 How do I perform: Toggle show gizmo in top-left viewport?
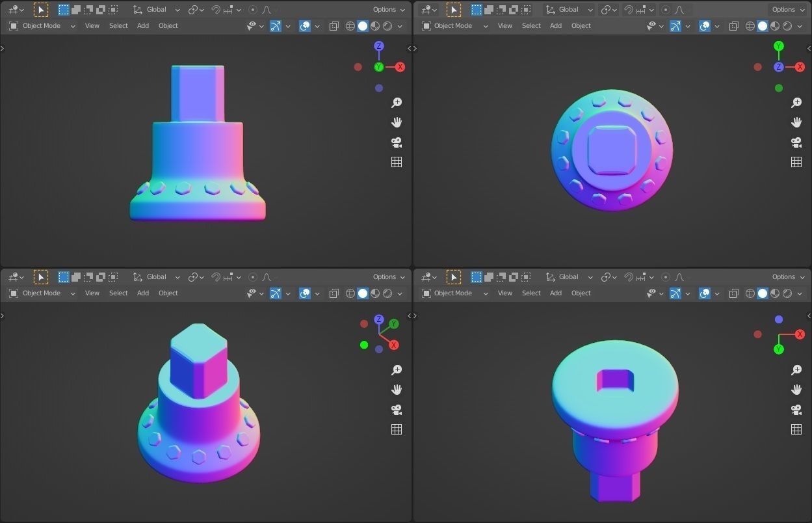coord(276,26)
